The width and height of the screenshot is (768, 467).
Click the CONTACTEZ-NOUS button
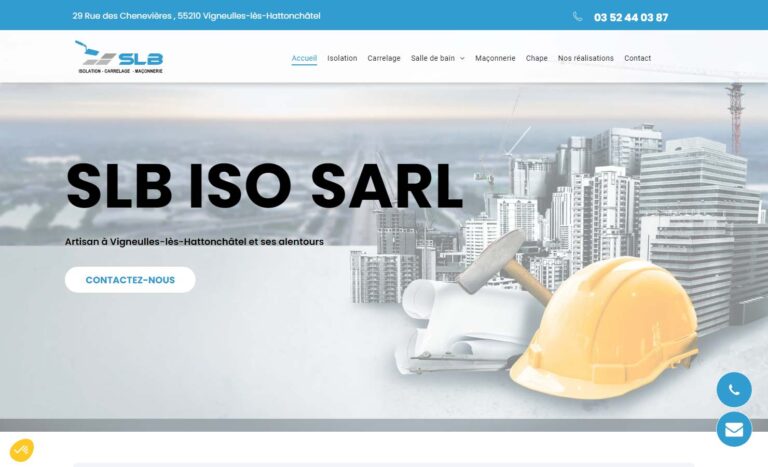[x=130, y=280]
